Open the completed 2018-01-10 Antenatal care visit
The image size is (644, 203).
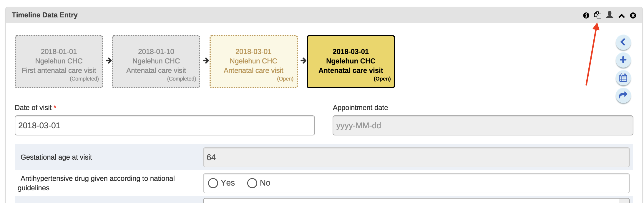[x=156, y=62]
